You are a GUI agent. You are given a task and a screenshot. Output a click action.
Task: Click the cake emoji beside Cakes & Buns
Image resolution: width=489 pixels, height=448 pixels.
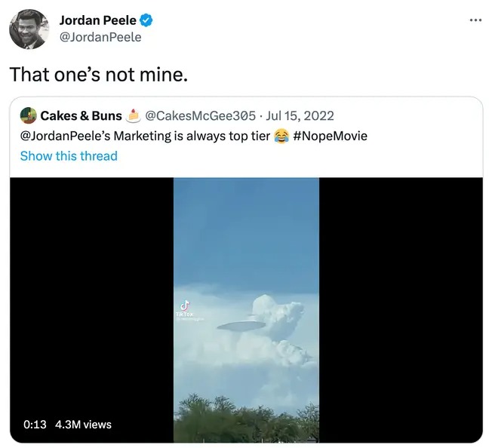tap(134, 115)
